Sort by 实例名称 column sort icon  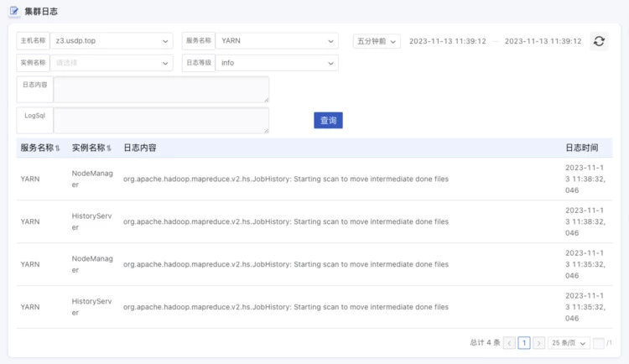pos(109,148)
